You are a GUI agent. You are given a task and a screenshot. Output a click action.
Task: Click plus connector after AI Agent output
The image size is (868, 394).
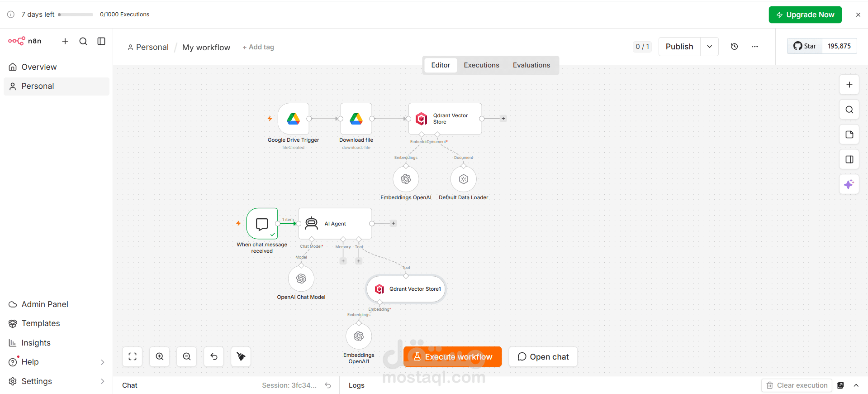[394, 223]
